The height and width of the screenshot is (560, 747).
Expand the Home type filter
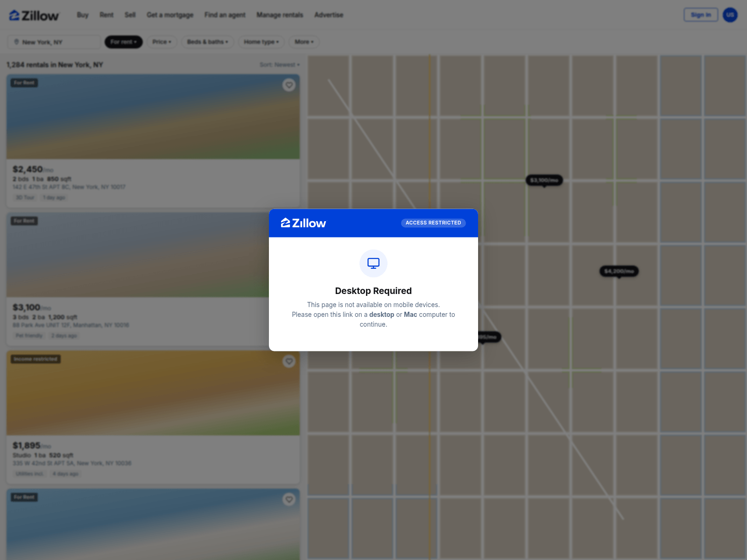click(261, 42)
